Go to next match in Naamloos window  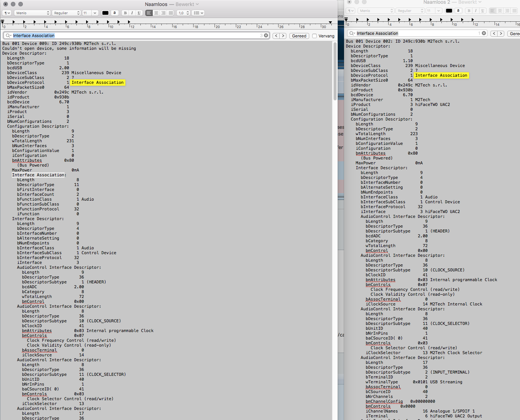pyautogui.click(x=283, y=36)
